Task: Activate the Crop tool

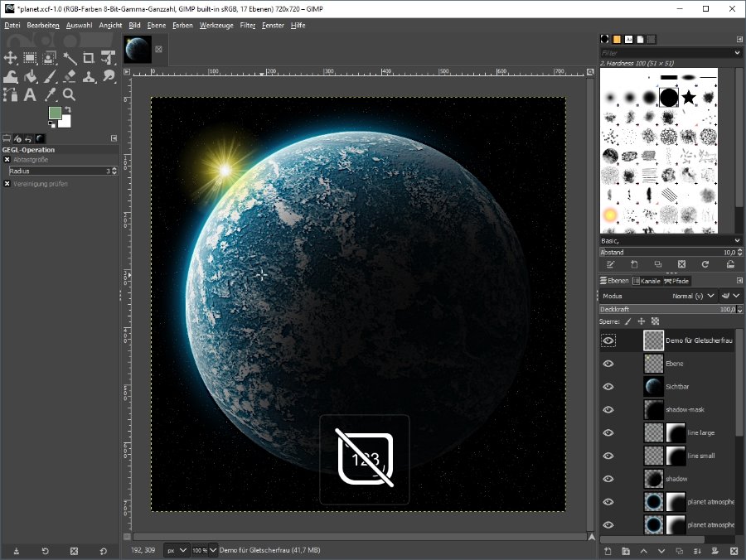Action: pos(89,58)
